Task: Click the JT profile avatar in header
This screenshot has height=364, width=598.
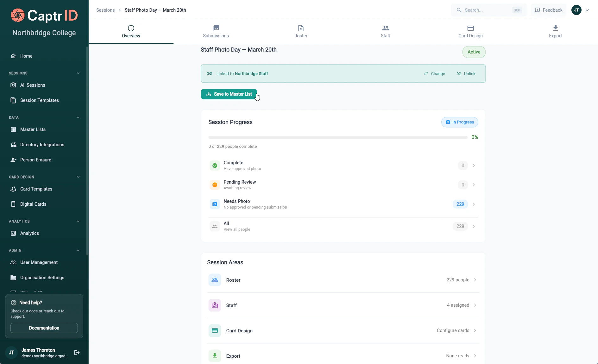Action: click(576, 10)
